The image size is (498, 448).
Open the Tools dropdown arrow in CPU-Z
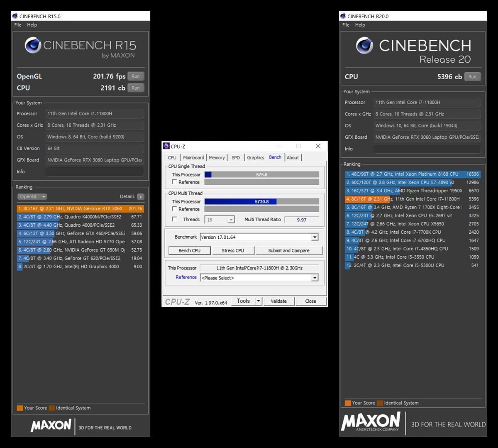pyautogui.click(x=258, y=301)
